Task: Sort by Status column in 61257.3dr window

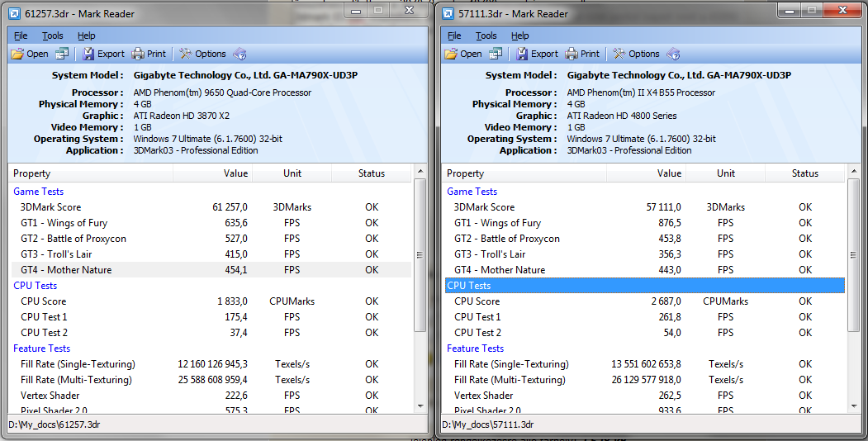Action: tap(372, 173)
